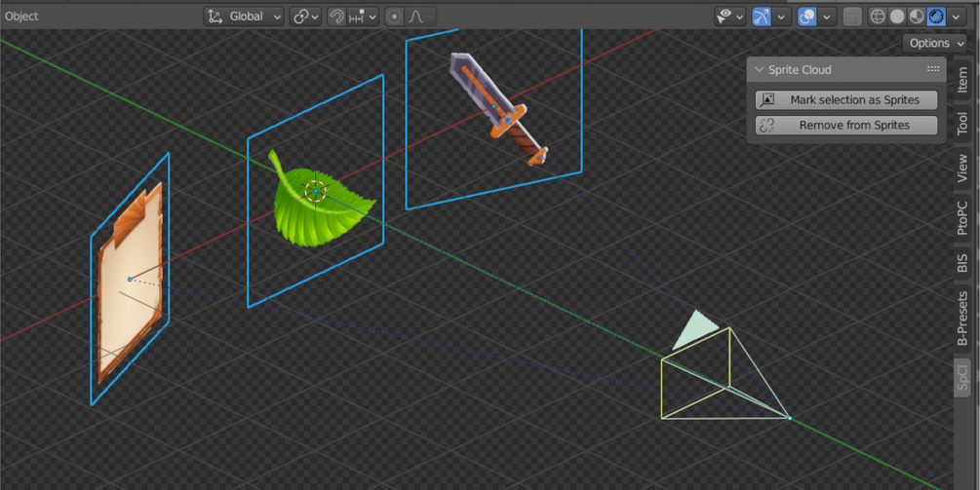The width and height of the screenshot is (980, 490).
Task: Switch to wireframe viewport shading
Action: (878, 17)
